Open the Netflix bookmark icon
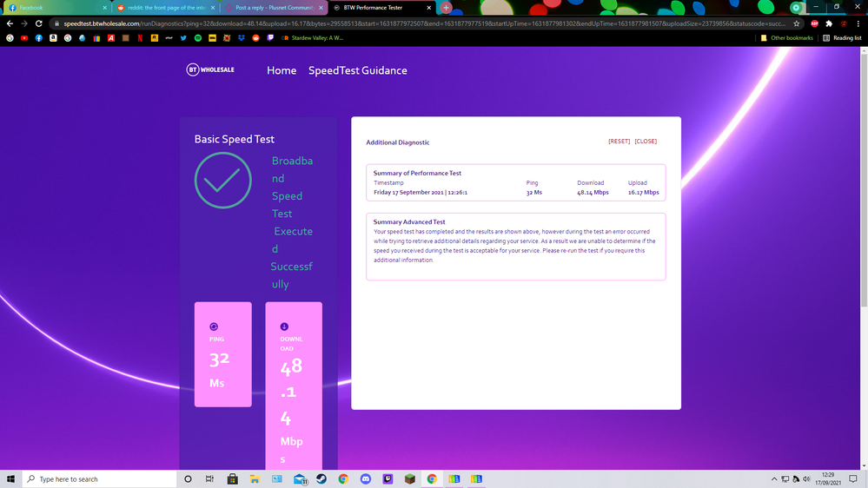 coord(140,38)
